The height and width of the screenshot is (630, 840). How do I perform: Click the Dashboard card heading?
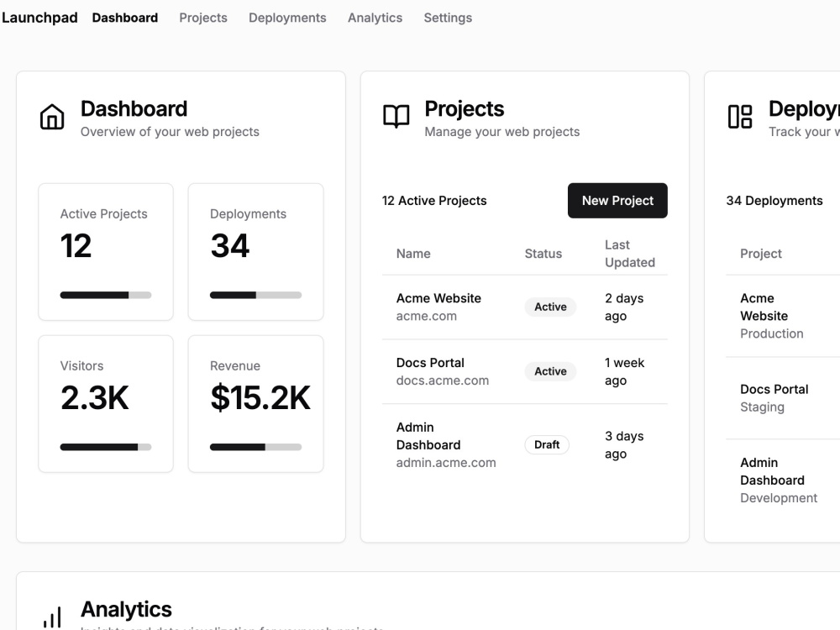tap(134, 108)
